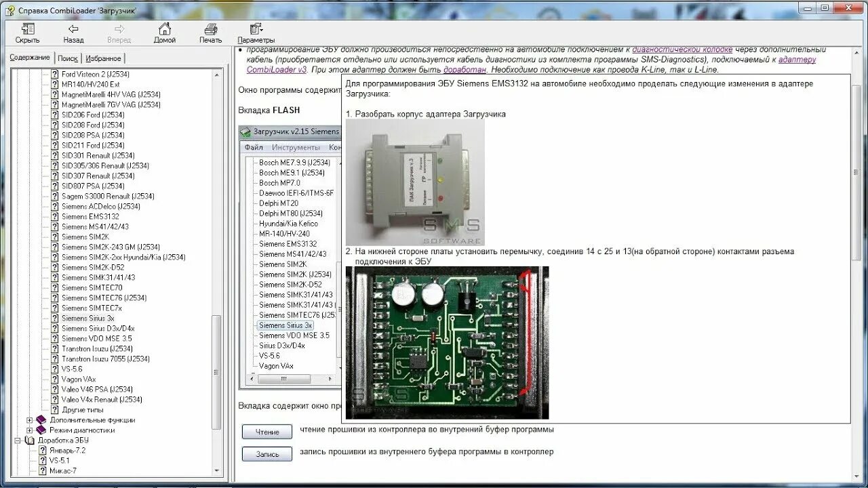Expand the Дополнительные функции book node
The height and width of the screenshot is (488, 868).
[30, 420]
